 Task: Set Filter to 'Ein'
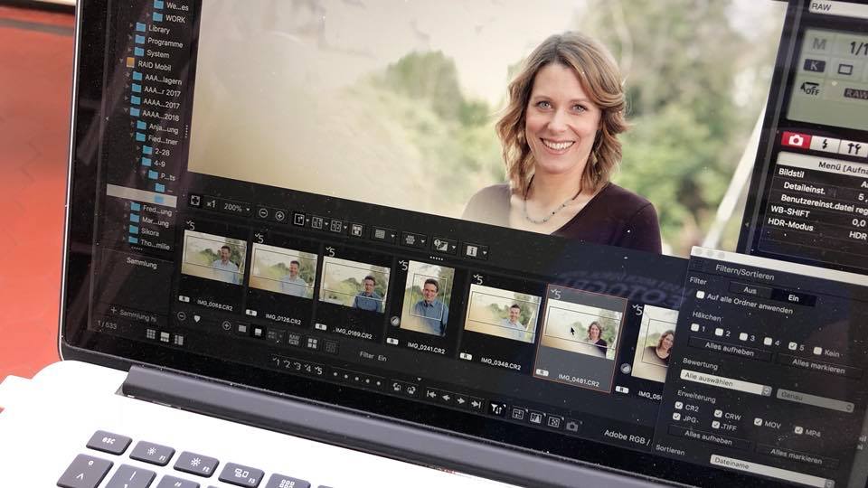click(x=793, y=297)
